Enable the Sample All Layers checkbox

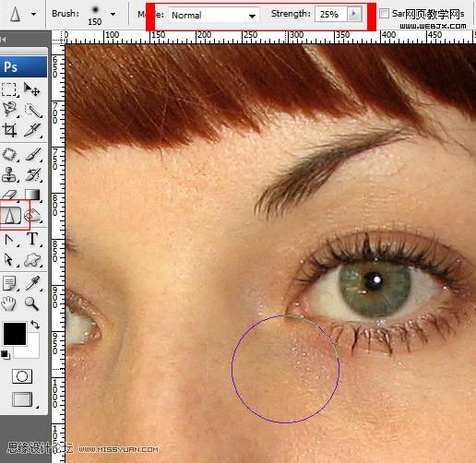pyautogui.click(x=384, y=14)
